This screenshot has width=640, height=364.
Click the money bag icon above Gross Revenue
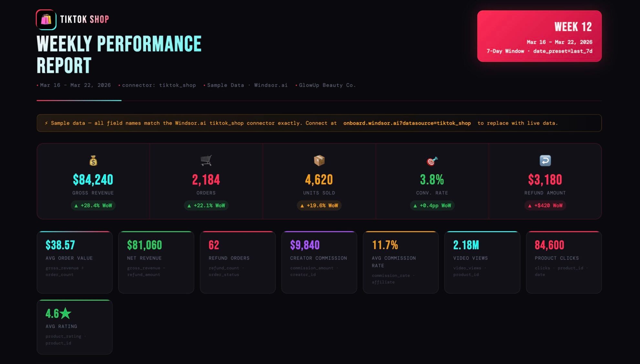[93, 161]
